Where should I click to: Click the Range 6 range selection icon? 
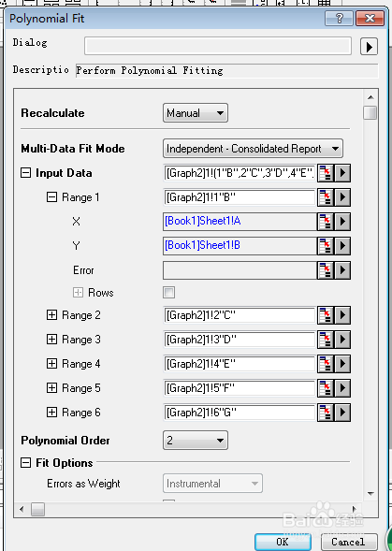click(326, 413)
